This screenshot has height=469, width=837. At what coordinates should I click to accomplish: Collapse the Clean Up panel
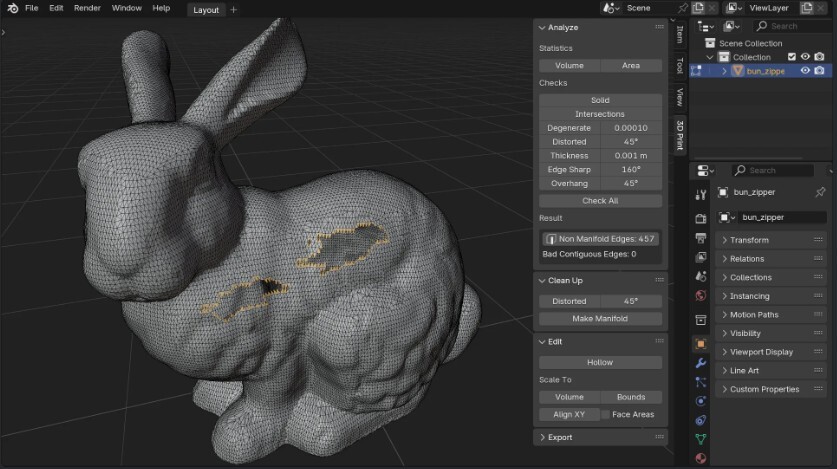[542, 281]
